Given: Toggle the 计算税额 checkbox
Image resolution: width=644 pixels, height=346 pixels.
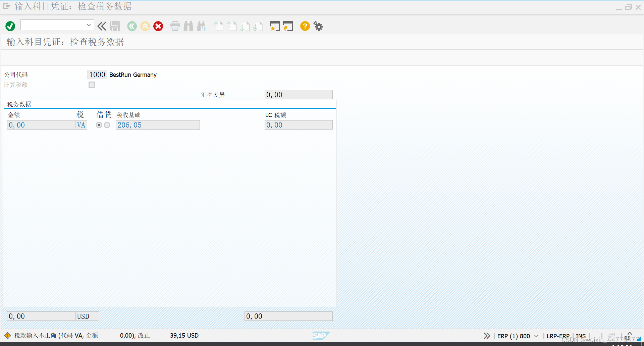Looking at the screenshot, I should [92, 85].
